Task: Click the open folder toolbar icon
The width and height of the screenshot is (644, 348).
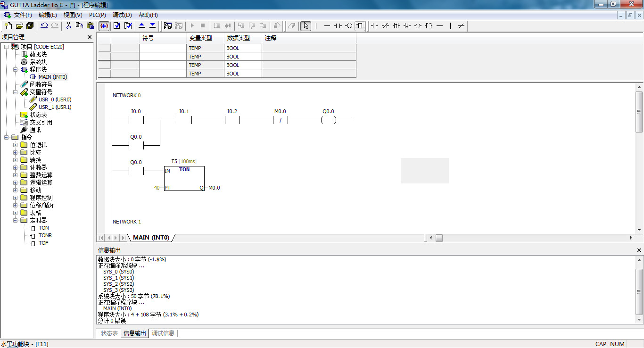Action: point(19,25)
